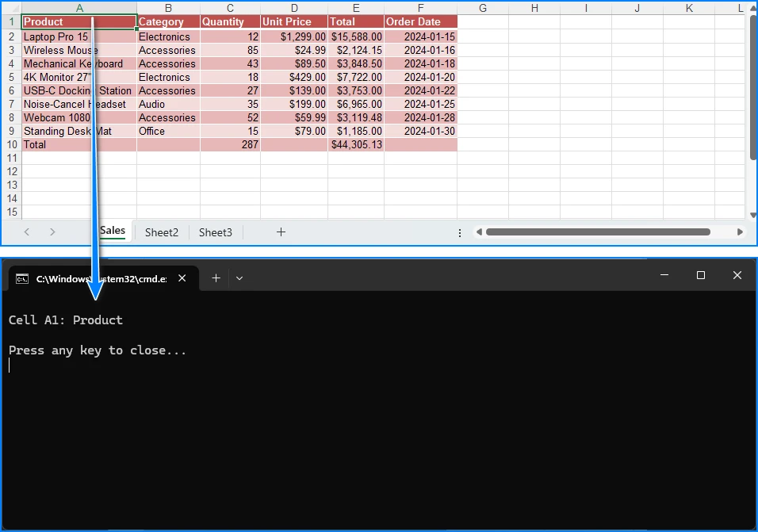Select column H header

pos(534,8)
